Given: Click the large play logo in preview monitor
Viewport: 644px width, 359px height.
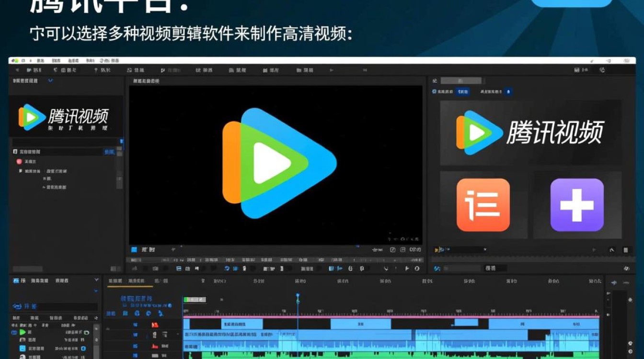Looking at the screenshot, I should (x=279, y=163).
